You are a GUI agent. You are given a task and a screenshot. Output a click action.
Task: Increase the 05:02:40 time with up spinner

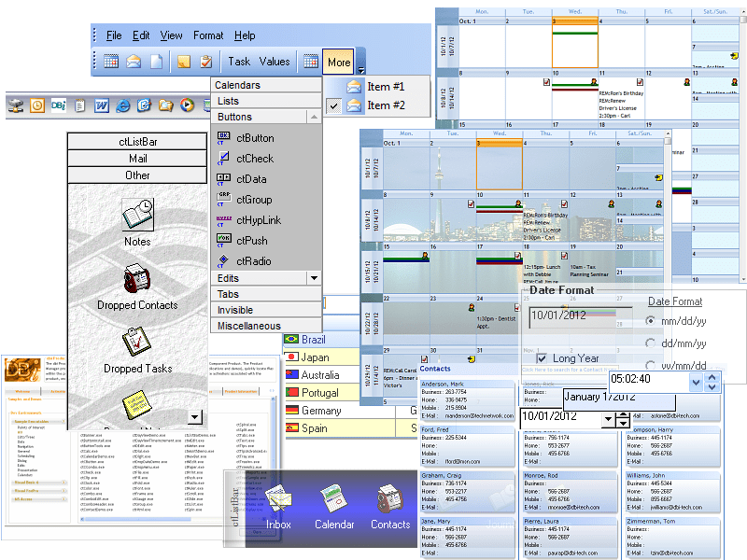(x=712, y=377)
